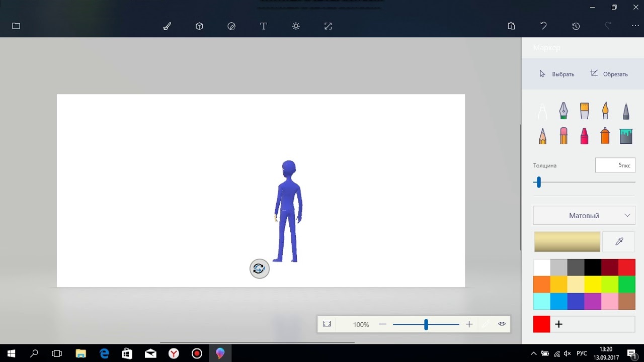Select the Calligraphy pen tool

[x=563, y=110]
